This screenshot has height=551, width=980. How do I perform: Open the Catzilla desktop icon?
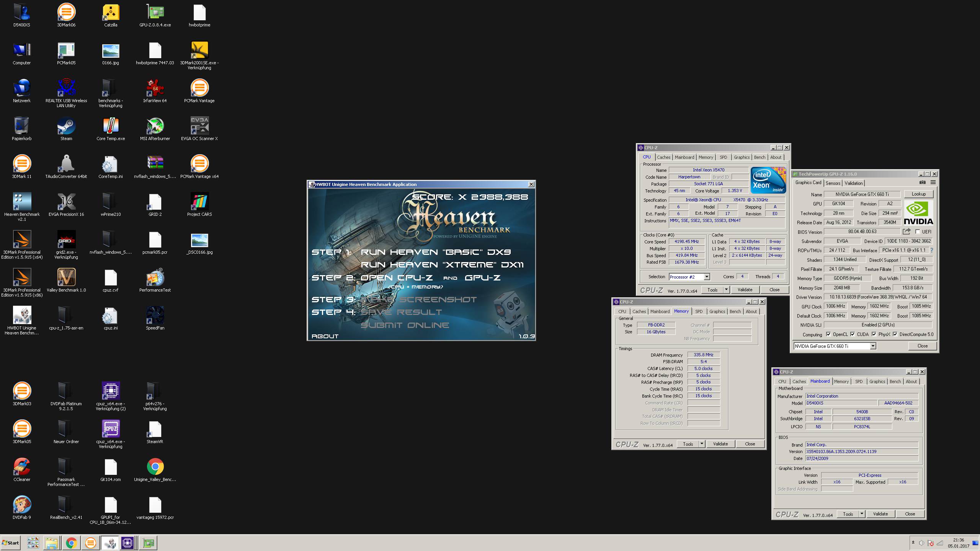pyautogui.click(x=111, y=15)
